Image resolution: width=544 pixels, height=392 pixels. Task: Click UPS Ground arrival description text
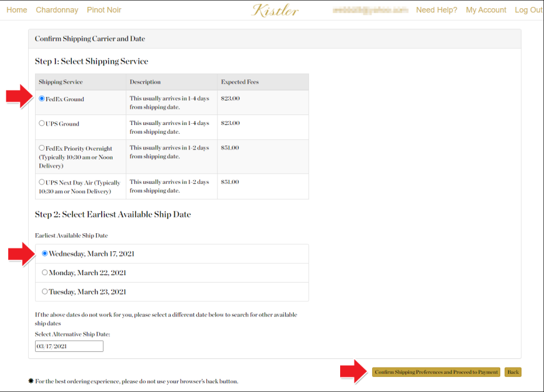pyautogui.click(x=169, y=128)
